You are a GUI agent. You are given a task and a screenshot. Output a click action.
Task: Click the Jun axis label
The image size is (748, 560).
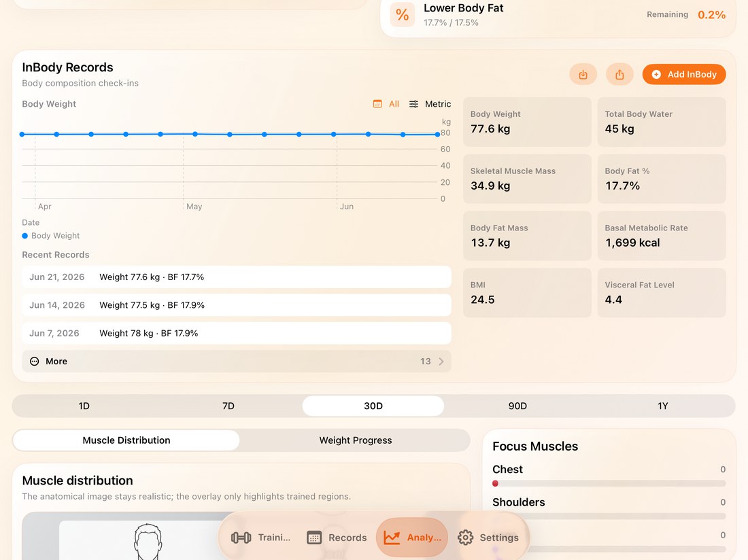coord(346,207)
